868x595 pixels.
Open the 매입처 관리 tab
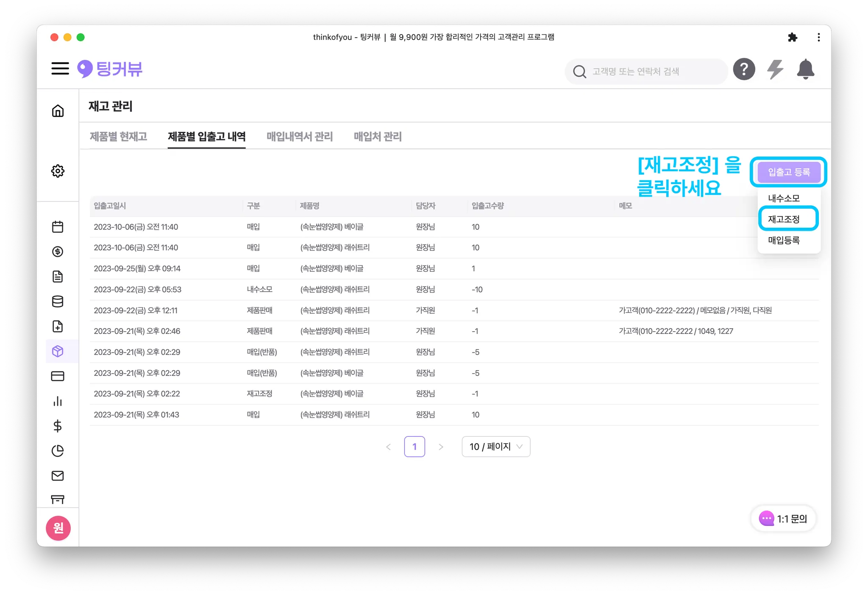pos(377,137)
